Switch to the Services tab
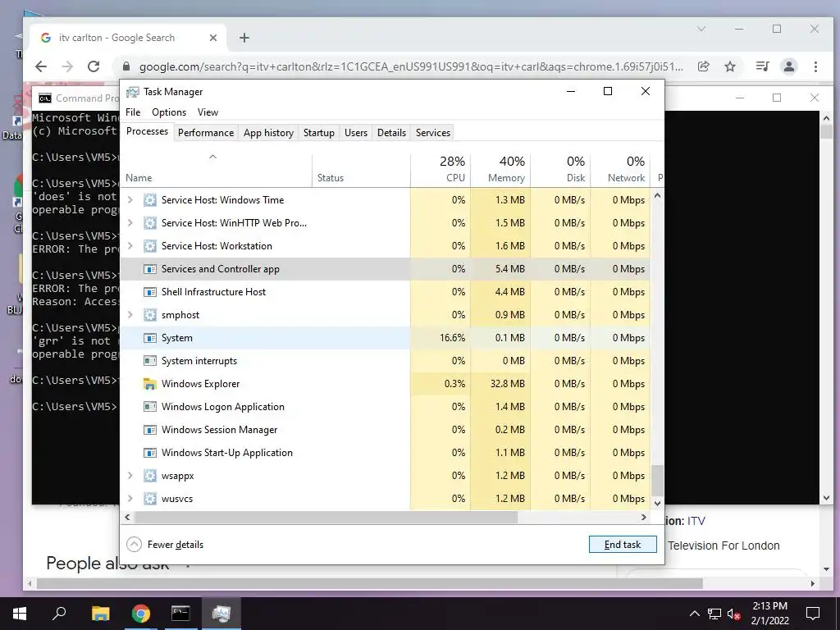 point(433,133)
